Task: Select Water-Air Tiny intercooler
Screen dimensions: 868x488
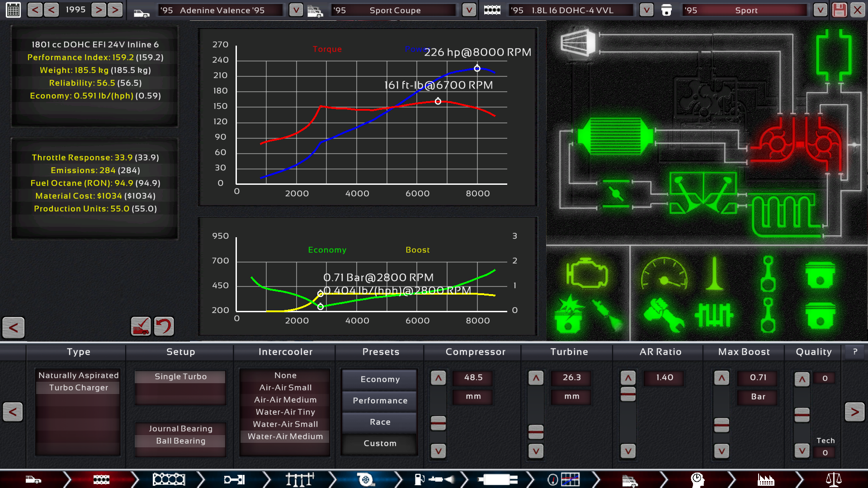Action: (x=285, y=412)
